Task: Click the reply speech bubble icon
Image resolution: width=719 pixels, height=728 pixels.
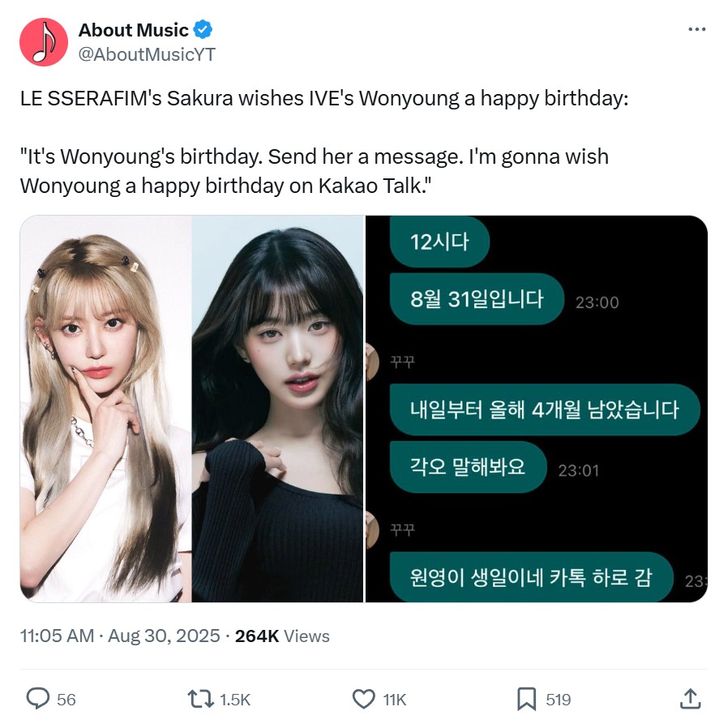Action: (x=37, y=699)
